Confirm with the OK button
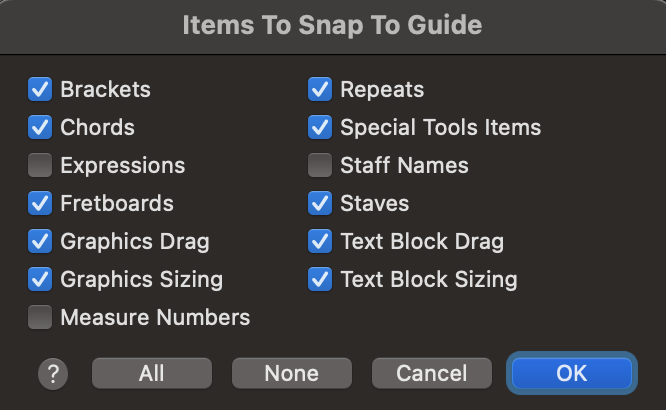This screenshot has height=410, width=666. pyautogui.click(x=572, y=374)
